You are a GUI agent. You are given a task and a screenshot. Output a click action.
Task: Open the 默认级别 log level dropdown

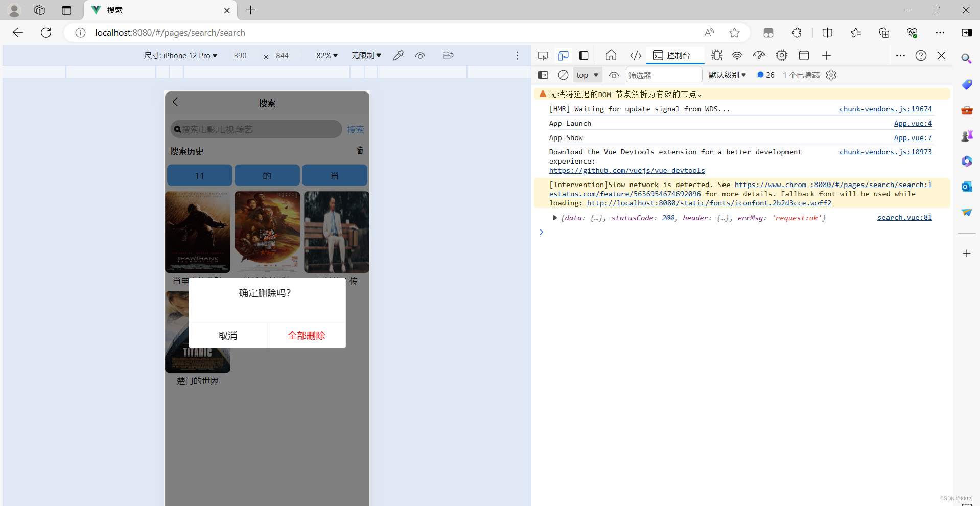click(727, 75)
